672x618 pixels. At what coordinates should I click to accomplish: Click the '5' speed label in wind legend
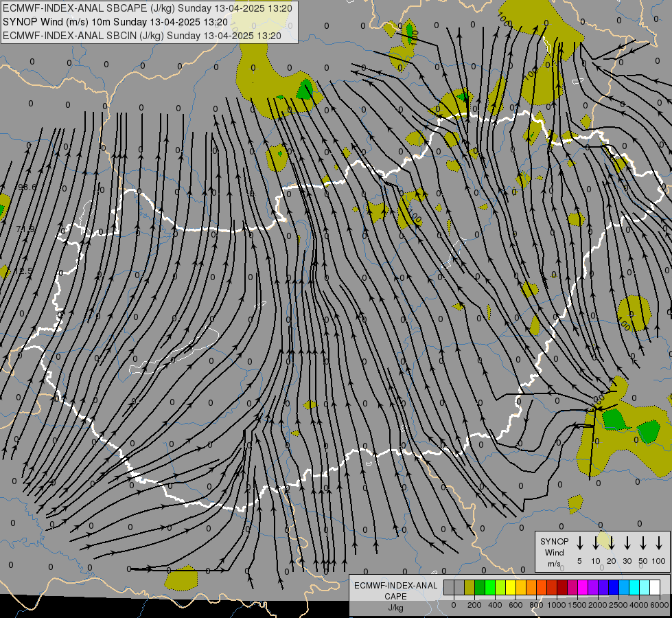pos(579,561)
